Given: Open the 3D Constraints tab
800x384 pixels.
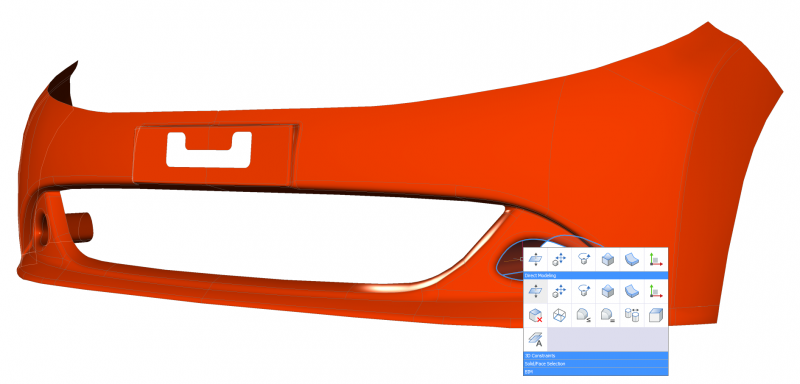Looking at the screenshot, I should pyautogui.click(x=595, y=355).
